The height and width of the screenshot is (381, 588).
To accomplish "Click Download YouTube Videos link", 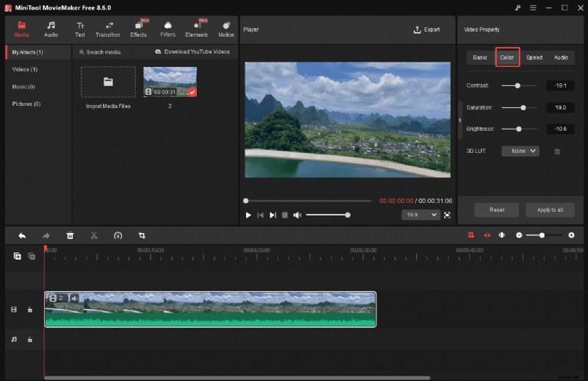I will (193, 51).
